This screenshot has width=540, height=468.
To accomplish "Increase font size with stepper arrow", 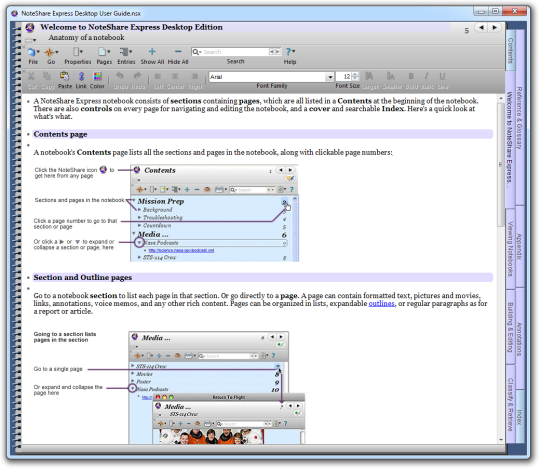I will pos(355,74).
